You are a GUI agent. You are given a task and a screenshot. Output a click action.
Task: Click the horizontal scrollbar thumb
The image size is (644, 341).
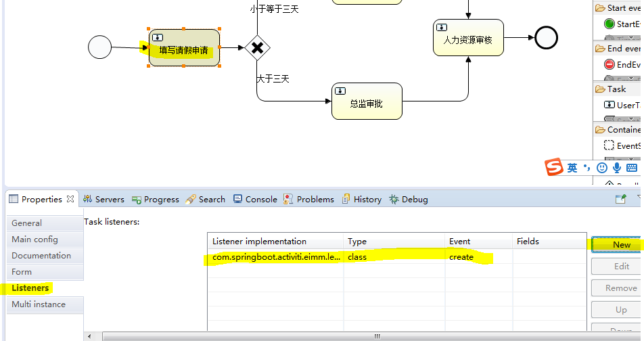pos(371,336)
